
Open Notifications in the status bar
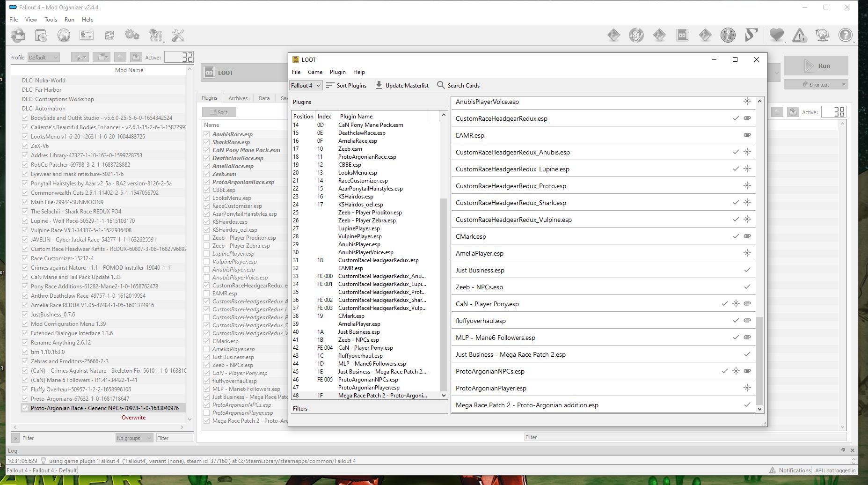pos(790,470)
